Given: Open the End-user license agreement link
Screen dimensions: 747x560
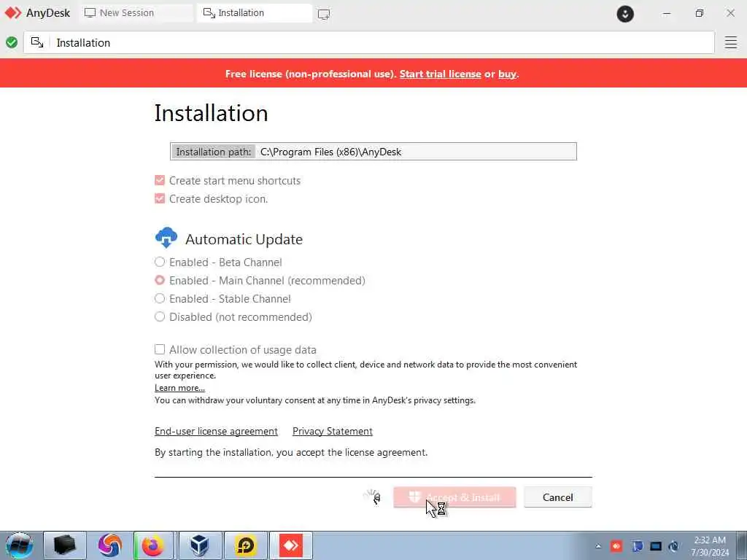Looking at the screenshot, I should (216, 431).
